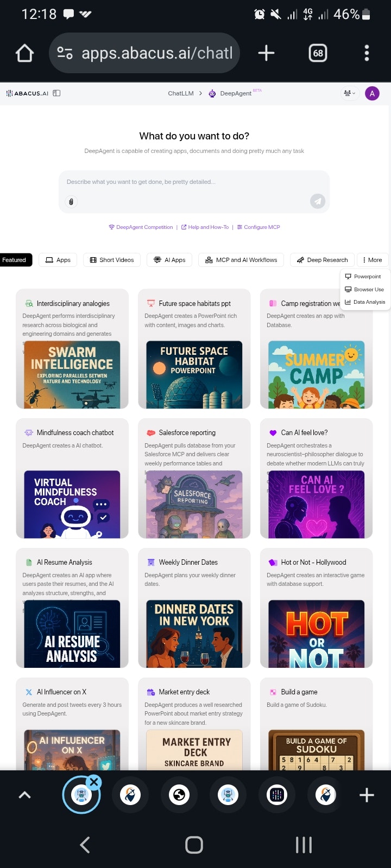Select the AI Apps tab

pyautogui.click(x=169, y=260)
